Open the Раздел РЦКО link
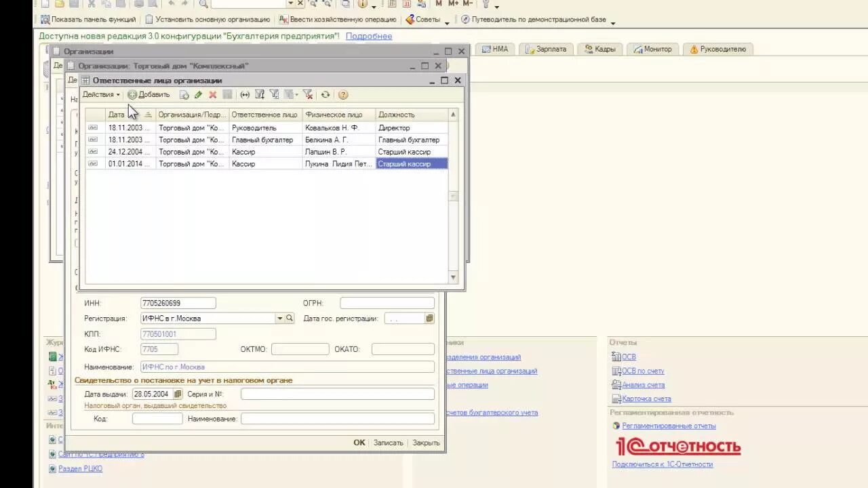 point(80,468)
